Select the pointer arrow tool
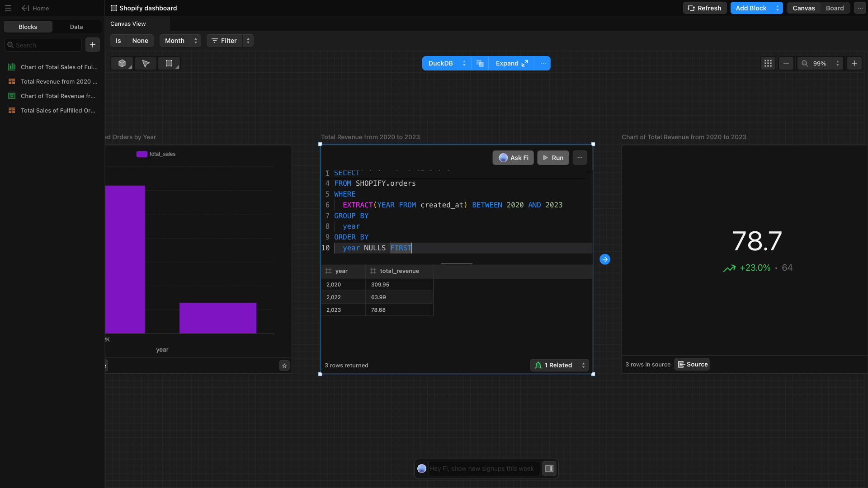 (146, 64)
